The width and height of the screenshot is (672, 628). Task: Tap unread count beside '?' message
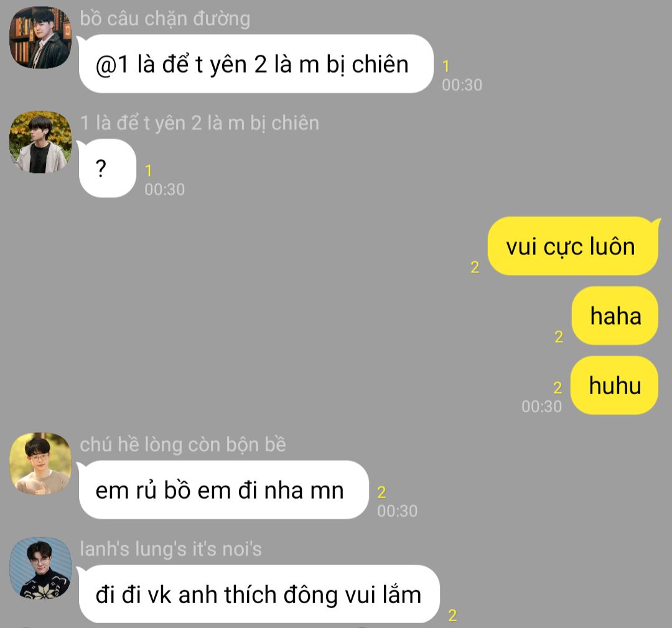[x=148, y=171]
